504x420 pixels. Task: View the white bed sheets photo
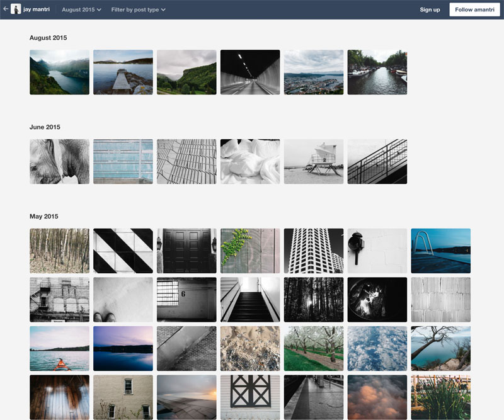pos(250,162)
